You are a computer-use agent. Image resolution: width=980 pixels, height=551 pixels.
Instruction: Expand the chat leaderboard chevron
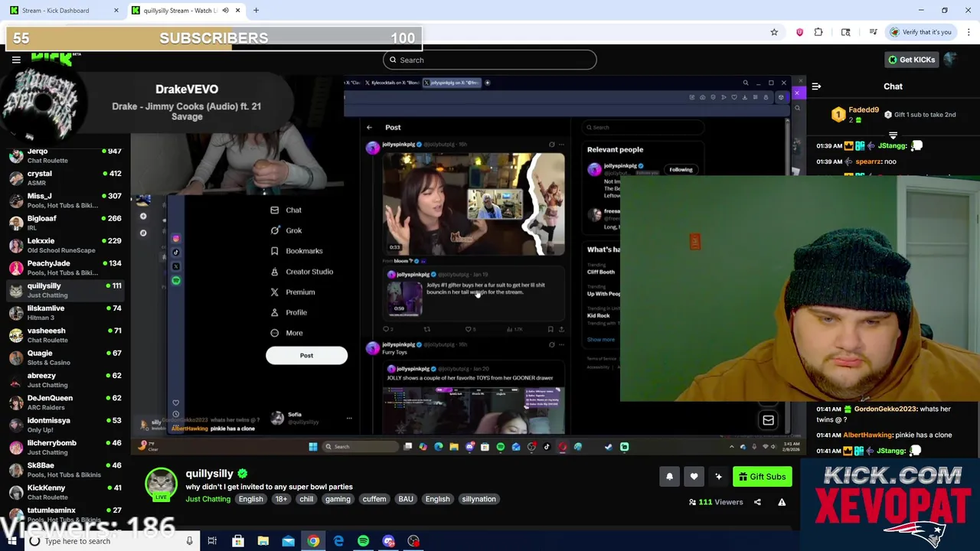click(893, 135)
